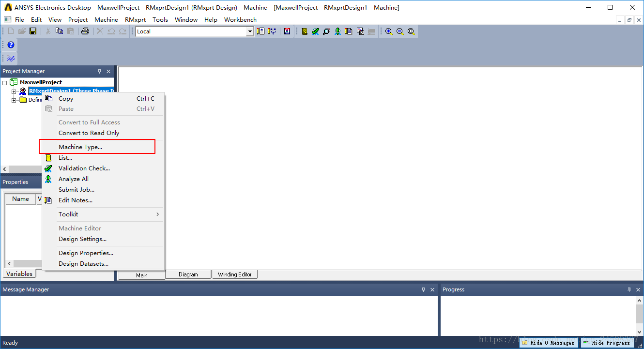Click the Hide 0 Messages button
644x349 pixels.
coord(549,343)
